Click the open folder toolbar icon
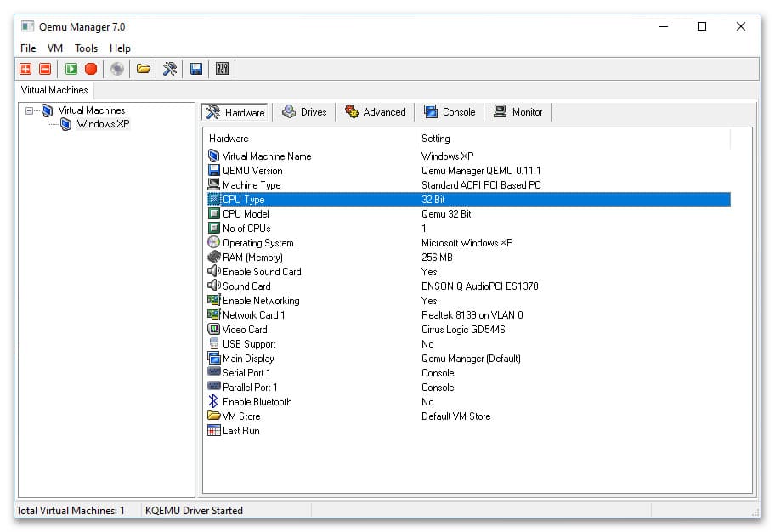The image size is (775, 532). pyautogui.click(x=144, y=69)
